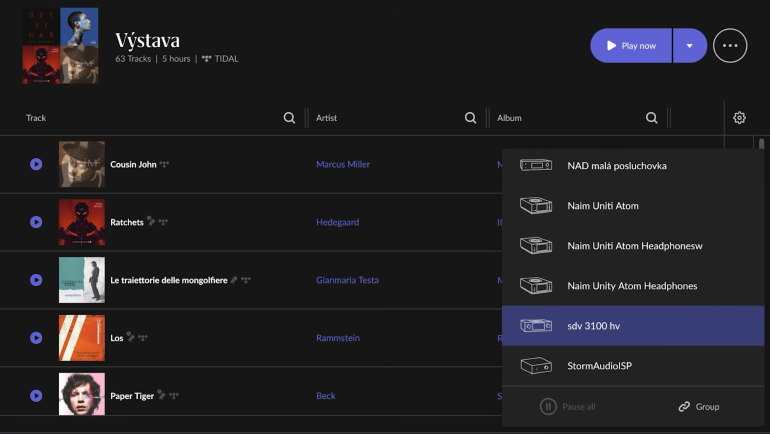Open the three-dot more options menu
Image resolution: width=770 pixels, height=434 pixels.
(730, 46)
